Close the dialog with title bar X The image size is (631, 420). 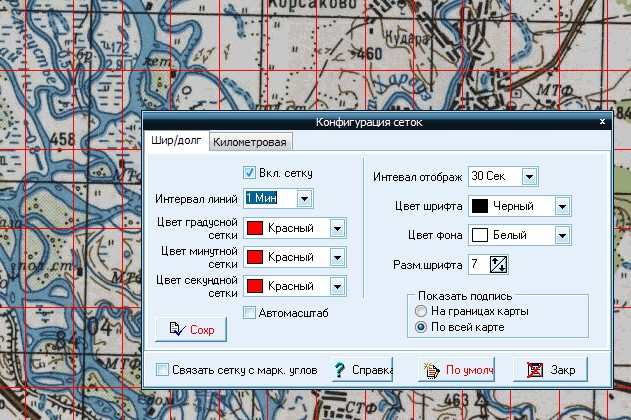[602, 121]
